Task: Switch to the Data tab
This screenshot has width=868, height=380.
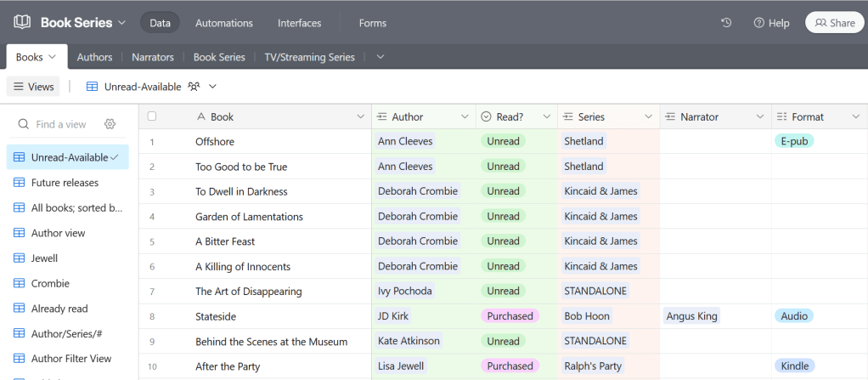Action: click(160, 23)
